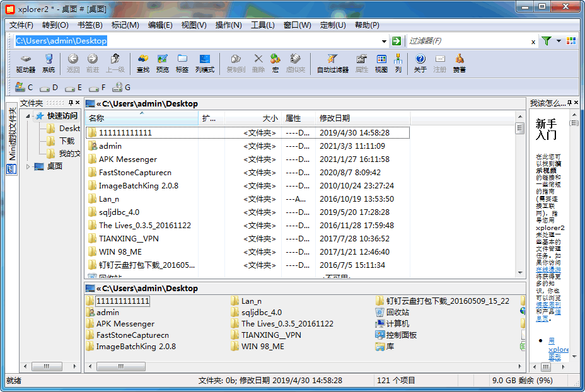Image resolution: width=585 pixels, height=392 pixels.
Task: Open the 书签(B) bookmarks menu
Action: (x=90, y=25)
